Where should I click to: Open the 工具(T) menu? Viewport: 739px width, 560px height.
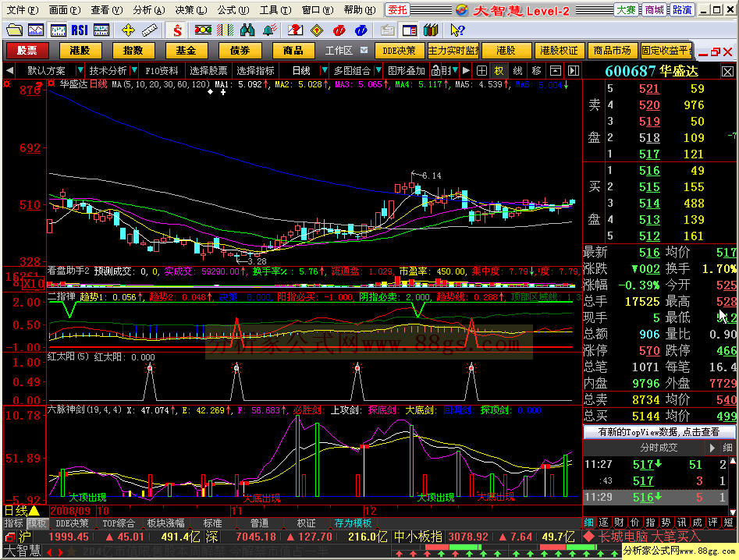point(275,10)
